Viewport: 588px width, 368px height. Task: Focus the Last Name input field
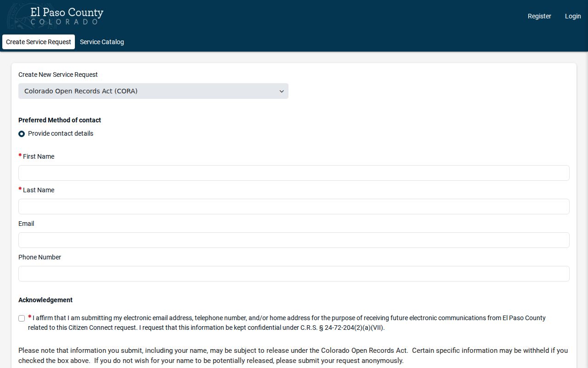[294, 207]
